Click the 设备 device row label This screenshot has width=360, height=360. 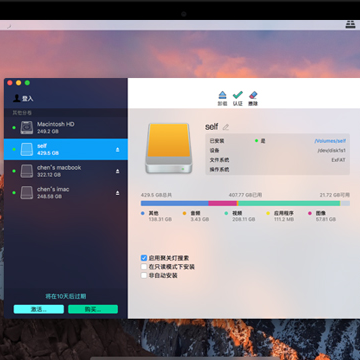point(214,151)
